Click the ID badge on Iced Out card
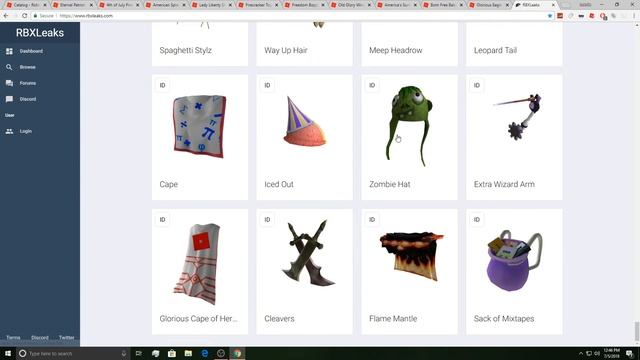Image resolution: width=640 pixels, height=360 pixels. [267, 85]
